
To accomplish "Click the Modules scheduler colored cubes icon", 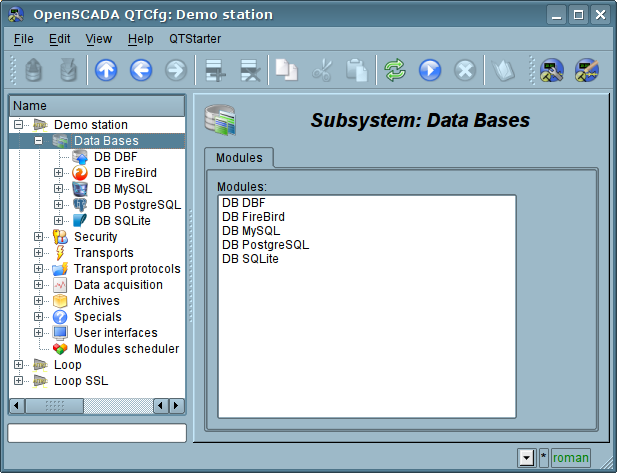I will coord(60,349).
